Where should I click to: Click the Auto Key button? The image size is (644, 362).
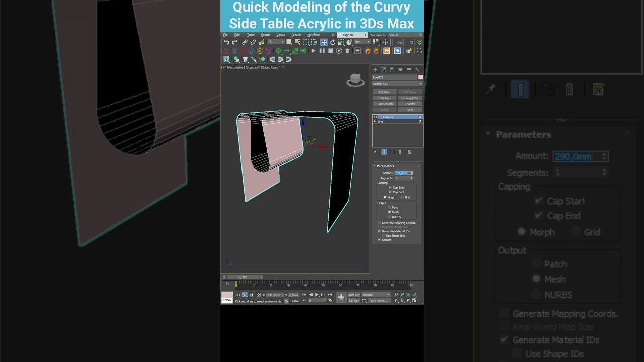(354, 295)
